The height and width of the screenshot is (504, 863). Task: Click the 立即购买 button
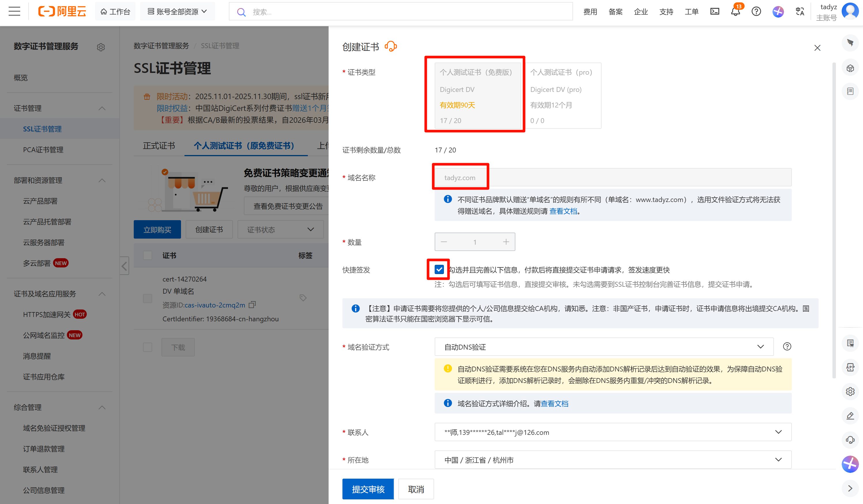(157, 229)
